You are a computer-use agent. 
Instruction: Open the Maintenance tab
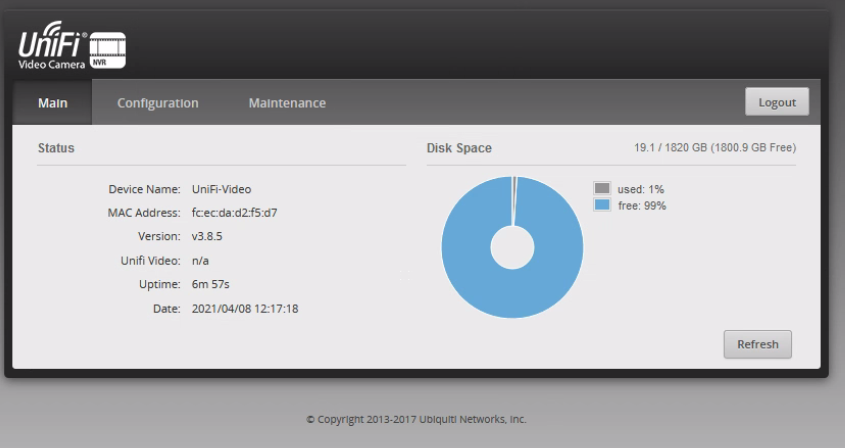pyautogui.click(x=287, y=103)
